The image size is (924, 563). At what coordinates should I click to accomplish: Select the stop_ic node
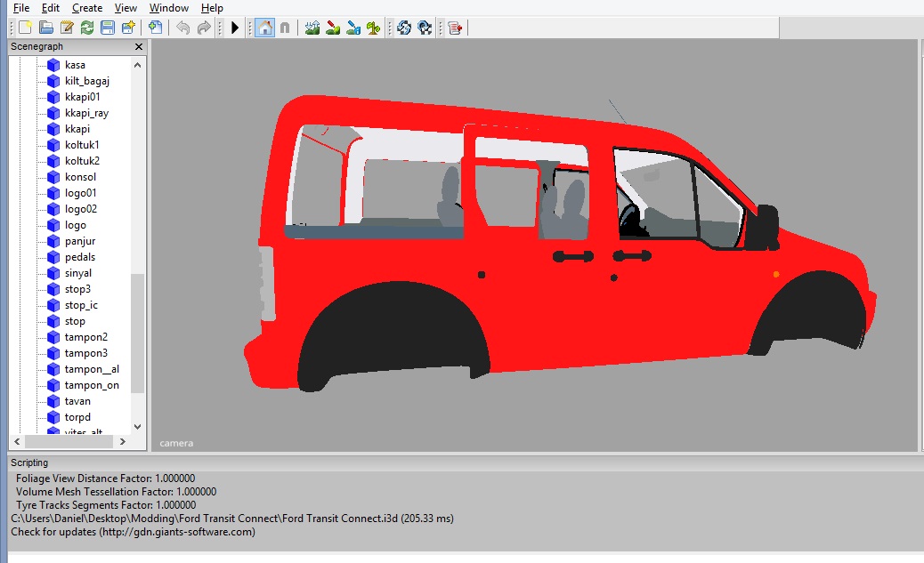click(81, 305)
